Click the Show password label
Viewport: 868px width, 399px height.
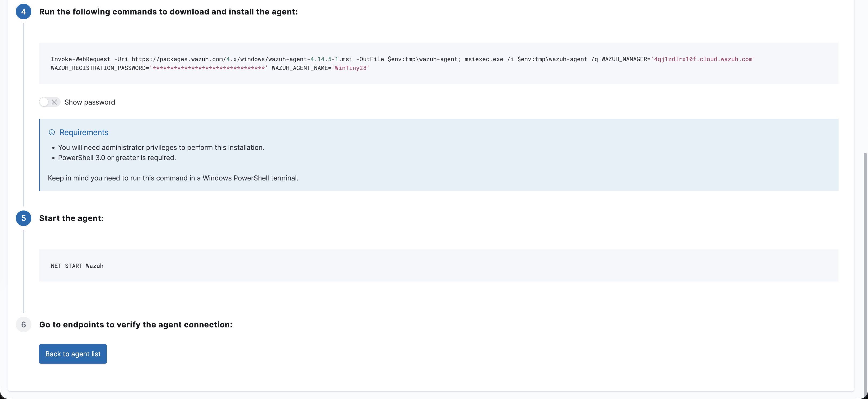point(90,102)
